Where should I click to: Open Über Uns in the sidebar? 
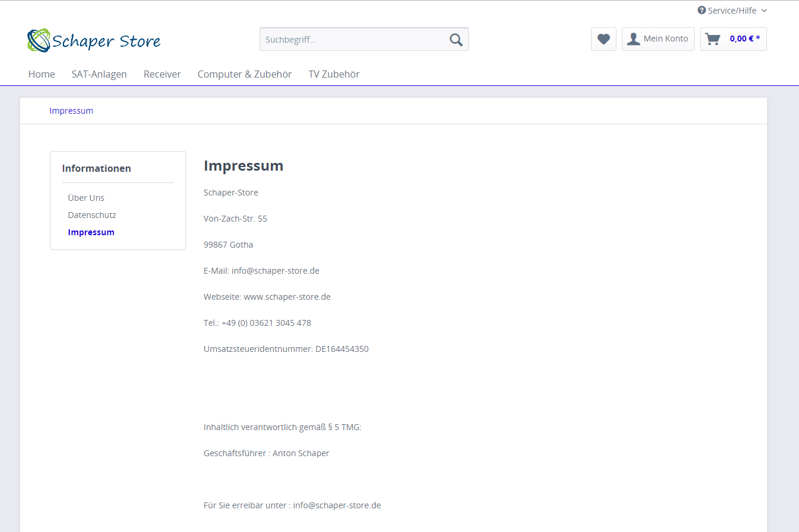(86, 198)
